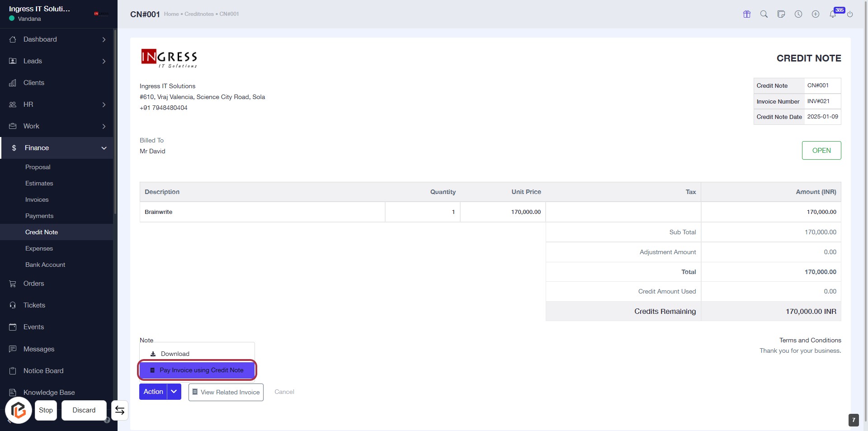Image resolution: width=868 pixels, height=431 pixels.
Task: Open the Action dropdown arrow
Action: pos(174,392)
